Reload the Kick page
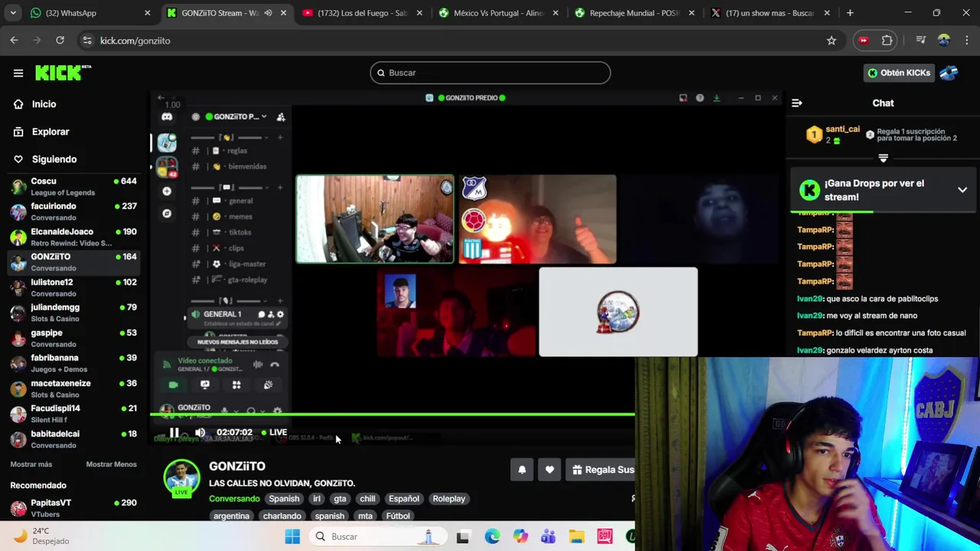The width and height of the screenshot is (980, 551). click(60, 41)
